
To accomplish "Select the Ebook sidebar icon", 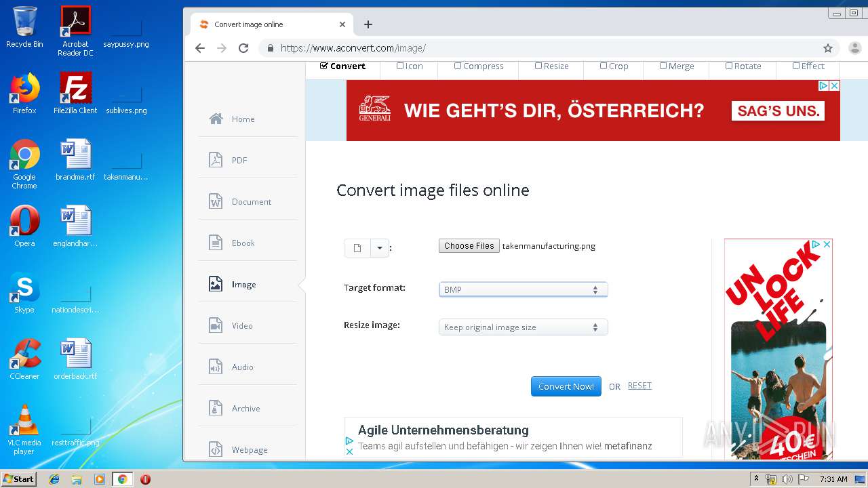I will coord(216,243).
